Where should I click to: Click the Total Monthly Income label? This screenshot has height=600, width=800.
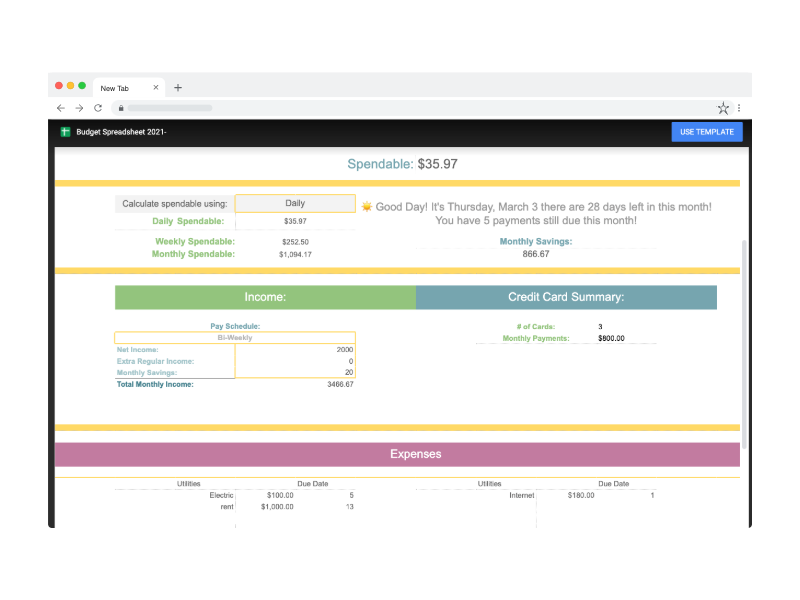(155, 384)
